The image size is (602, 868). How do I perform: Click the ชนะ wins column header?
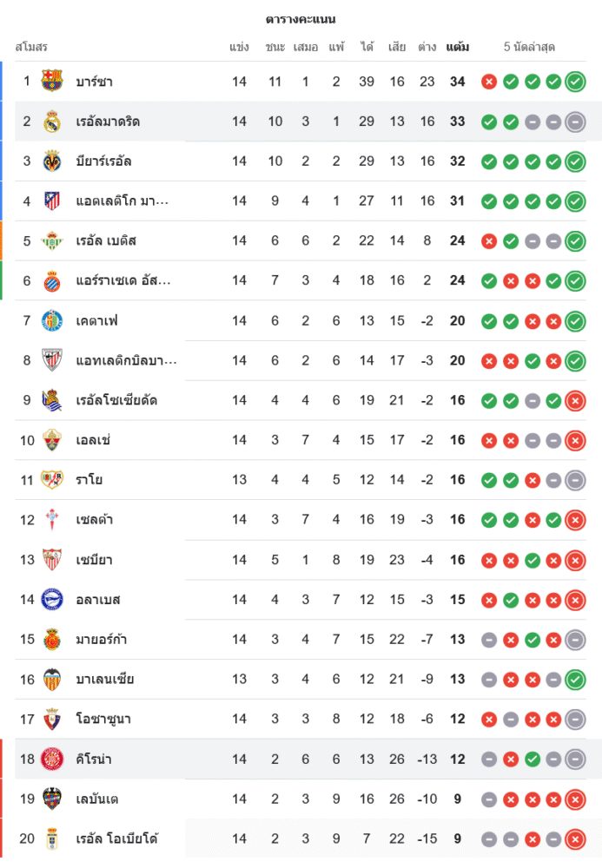point(275,47)
